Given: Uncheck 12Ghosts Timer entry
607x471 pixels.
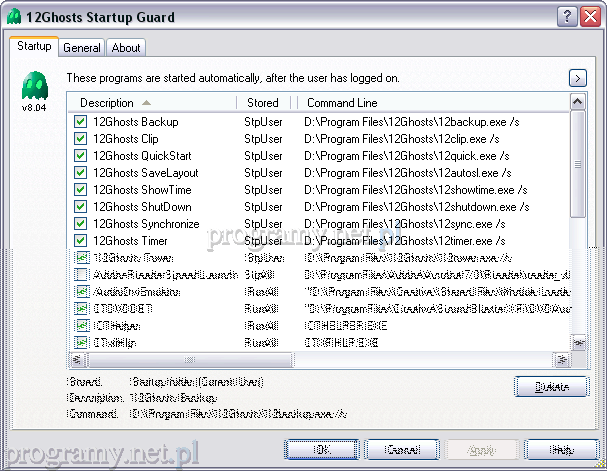Looking at the screenshot, I should (x=81, y=241).
